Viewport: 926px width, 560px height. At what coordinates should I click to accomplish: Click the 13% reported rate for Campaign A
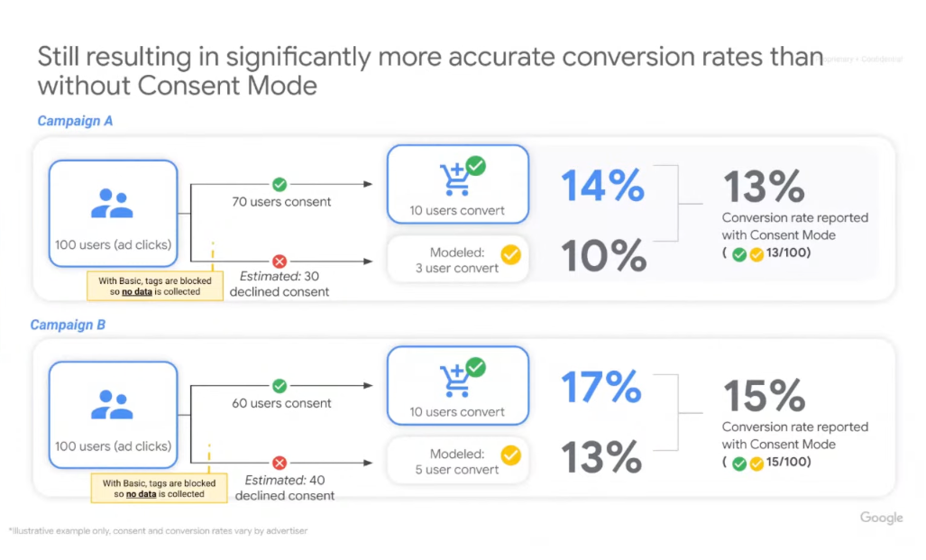(x=764, y=186)
